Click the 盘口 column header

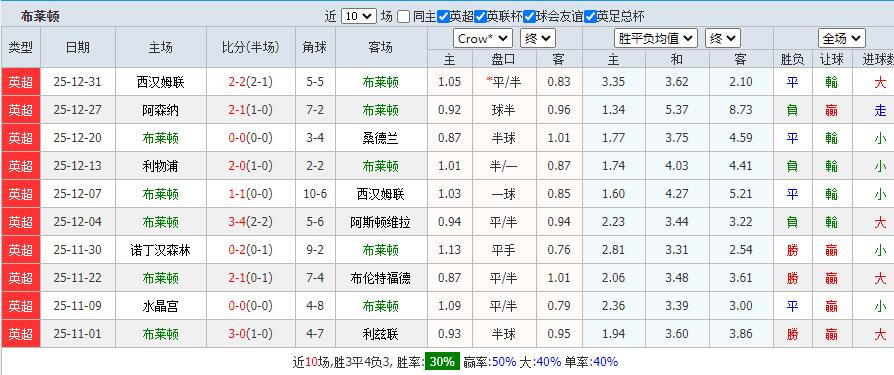click(503, 59)
